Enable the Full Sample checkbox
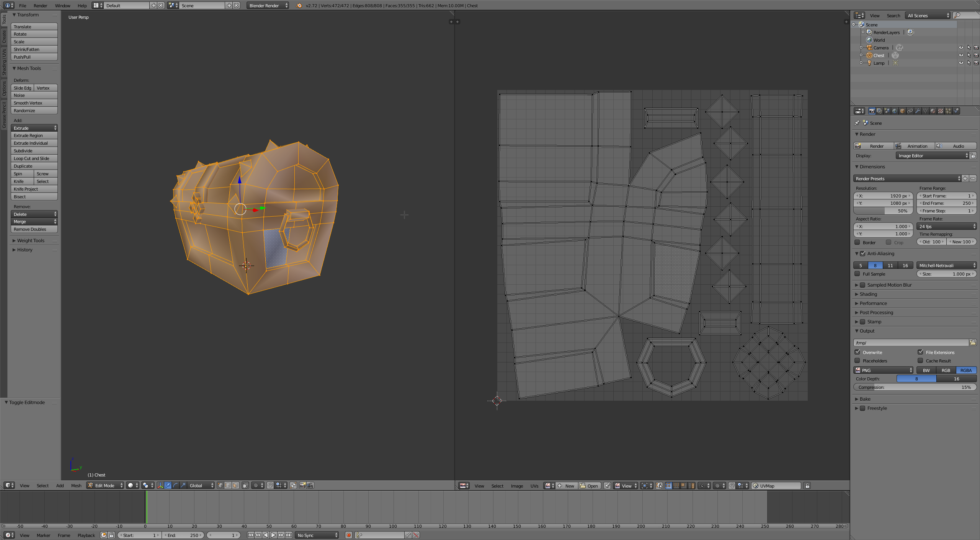This screenshot has height=540, width=980. pos(857,274)
